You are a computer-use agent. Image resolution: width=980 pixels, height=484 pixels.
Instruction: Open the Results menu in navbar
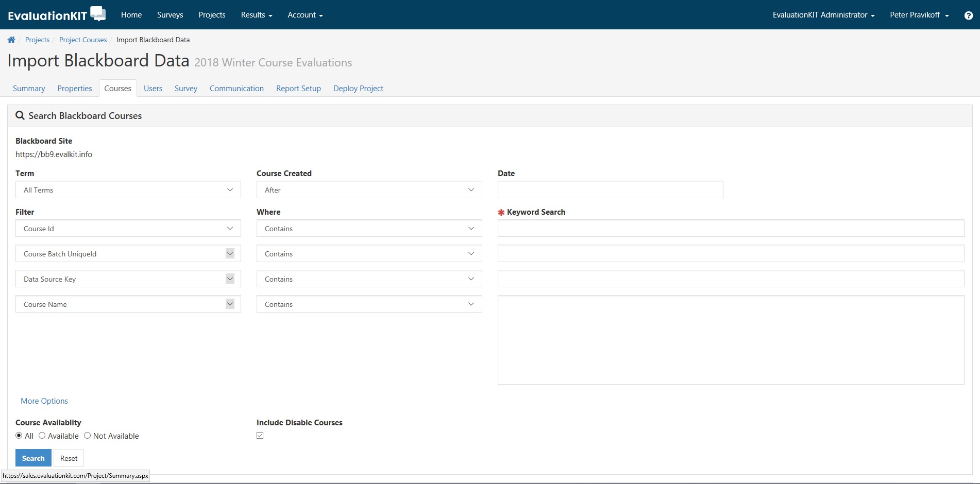click(256, 15)
